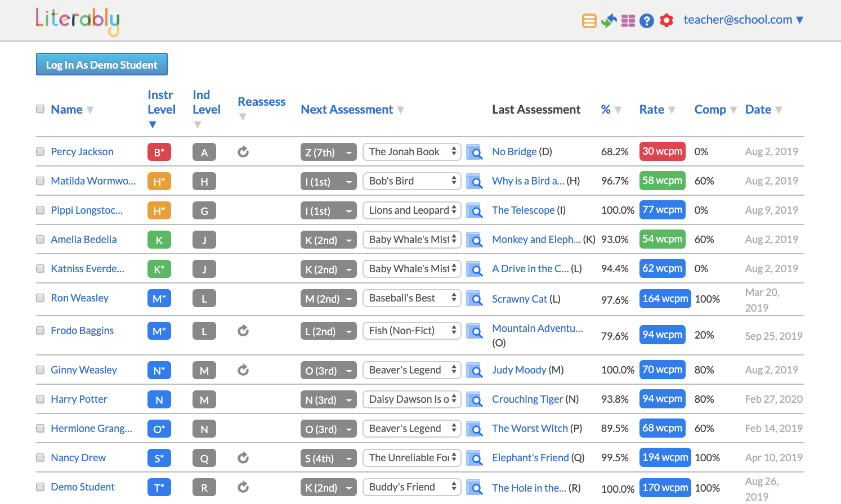Open the Crouching Tiger assessment link
Viewport: 841px width, 504px height.
click(x=527, y=399)
